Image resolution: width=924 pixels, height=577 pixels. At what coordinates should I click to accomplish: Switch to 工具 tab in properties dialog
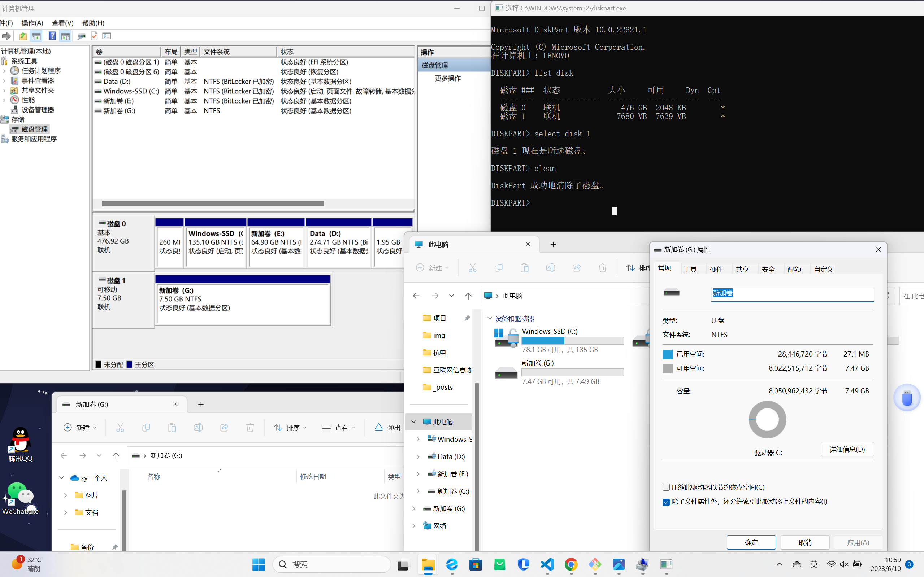pos(690,269)
